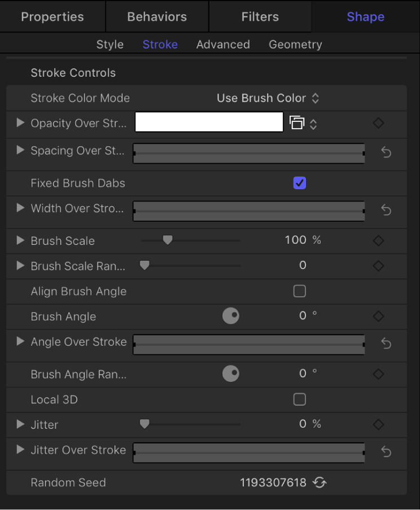420x510 pixels.
Task: Reset the Spacing Over Stroke parameter
Action: 386,153
